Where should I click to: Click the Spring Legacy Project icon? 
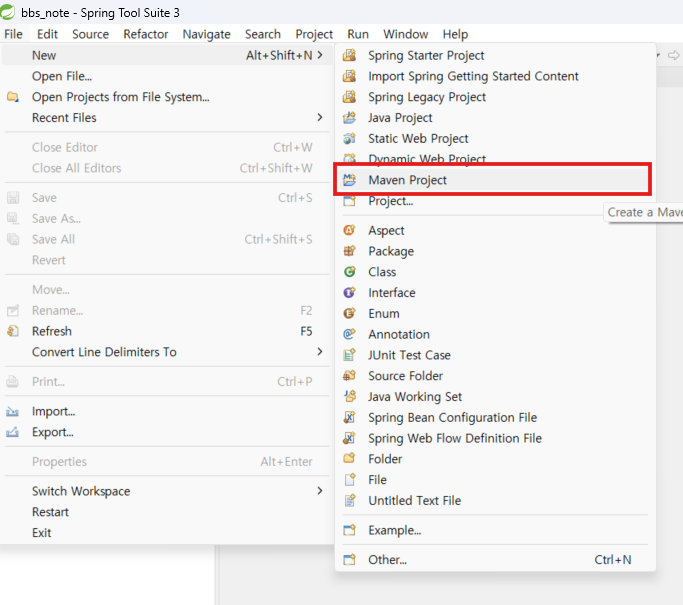pos(349,97)
